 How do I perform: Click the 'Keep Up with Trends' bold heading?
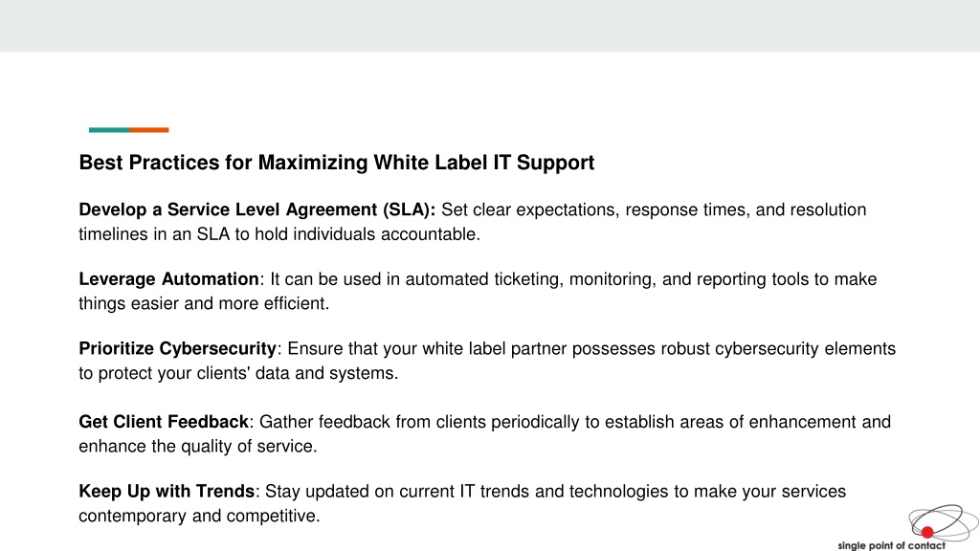coord(167,491)
